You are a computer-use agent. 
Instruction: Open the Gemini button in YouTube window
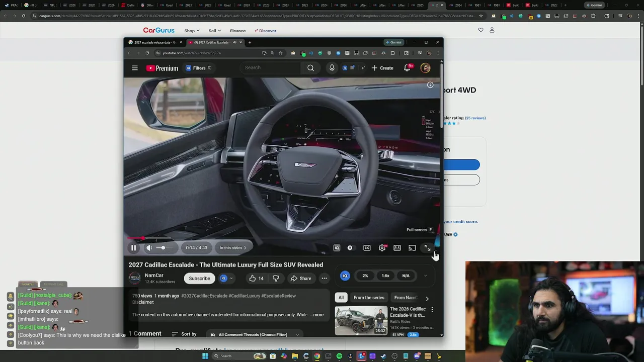(393, 42)
